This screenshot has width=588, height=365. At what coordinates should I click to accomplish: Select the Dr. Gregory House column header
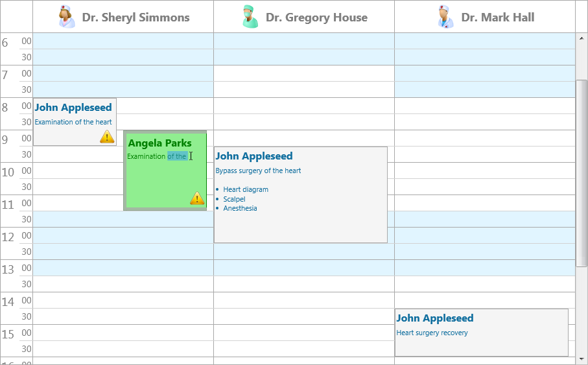point(304,16)
